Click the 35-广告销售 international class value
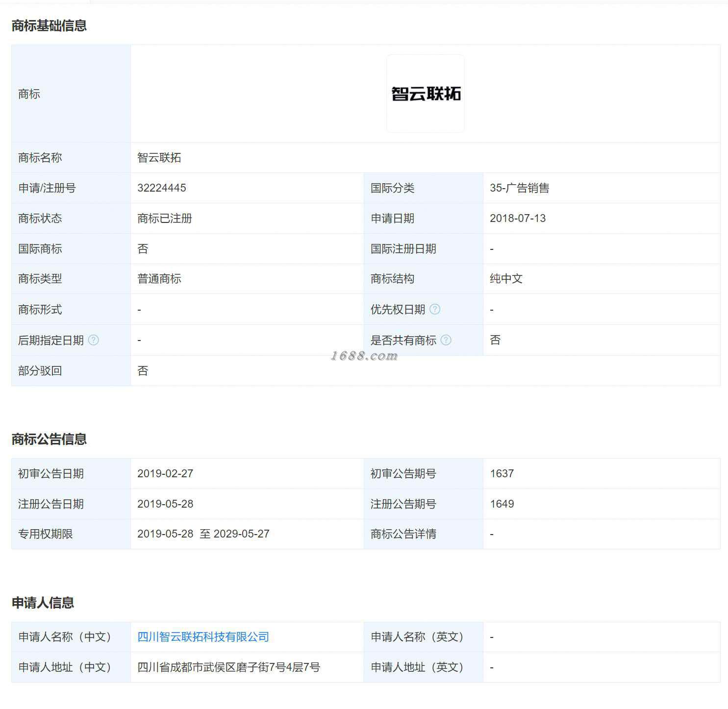The height and width of the screenshot is (709, 728). 520,188
